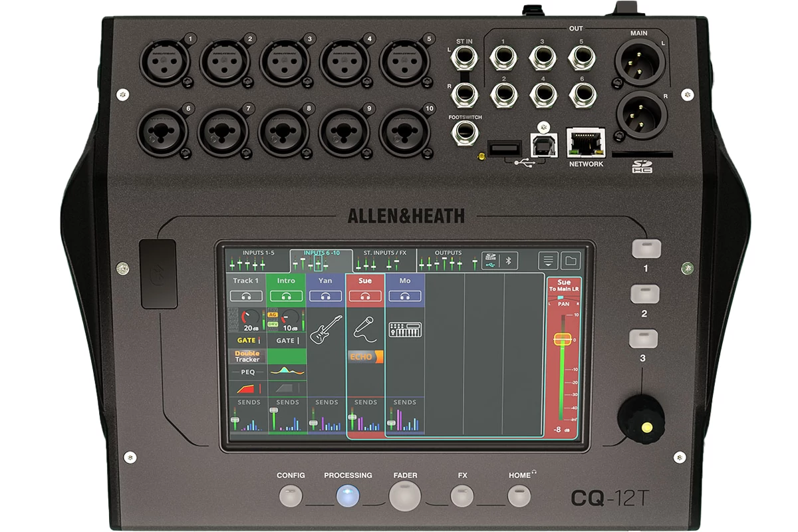This screenshot has width=798, height=532.
Task: Select the Yan channel name
Action: (x=326, y=281)
